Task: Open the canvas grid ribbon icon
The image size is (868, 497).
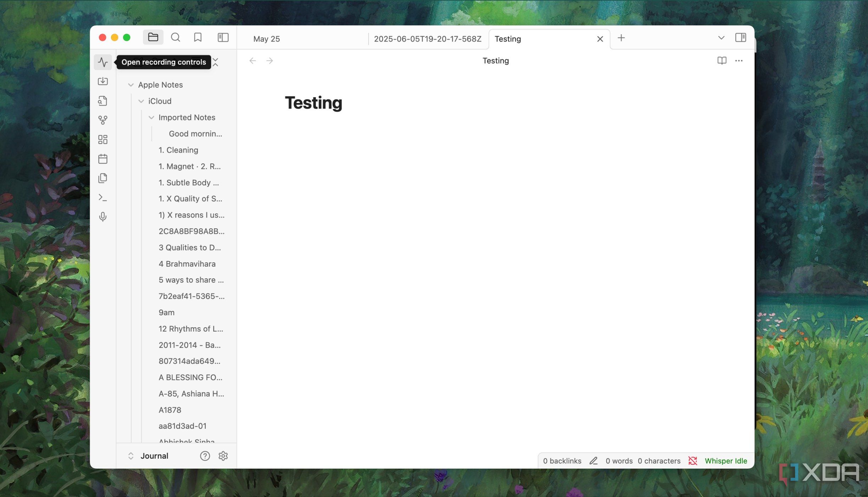Action: pos(103,140)
